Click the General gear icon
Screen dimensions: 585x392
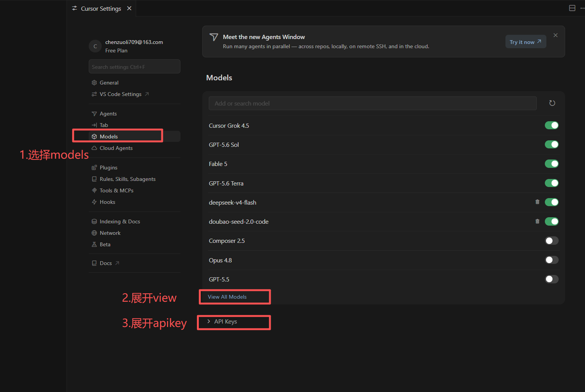click(94, 83)
